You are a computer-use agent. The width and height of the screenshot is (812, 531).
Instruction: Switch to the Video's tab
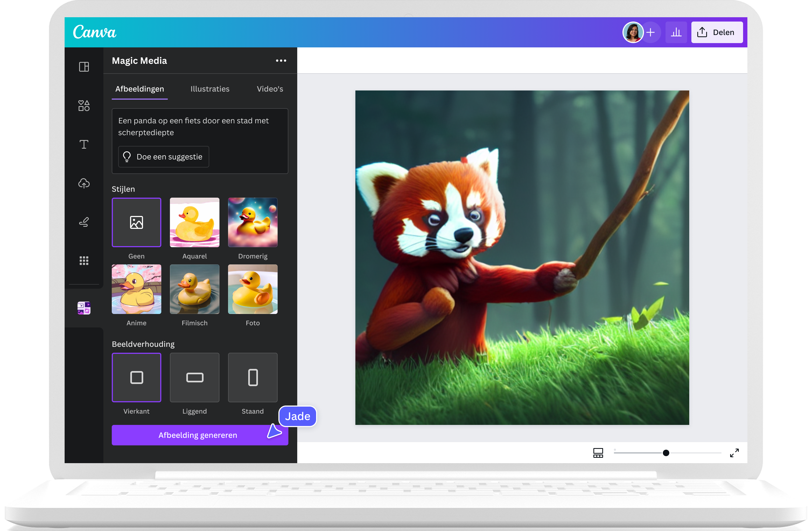coord(269,89)
